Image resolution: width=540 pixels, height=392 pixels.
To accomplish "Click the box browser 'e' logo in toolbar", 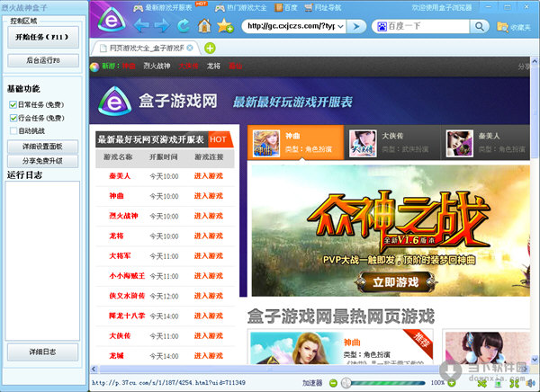I will (x=112, y=21).
